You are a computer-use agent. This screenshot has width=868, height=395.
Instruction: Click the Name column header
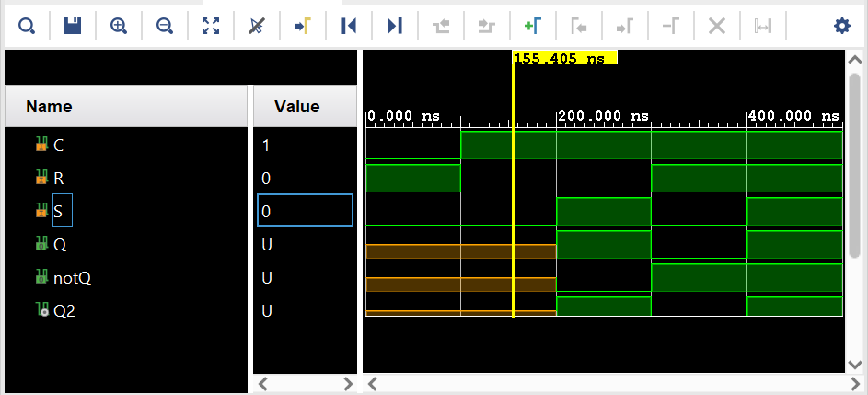pyautogui.click(x=126, y=107)
